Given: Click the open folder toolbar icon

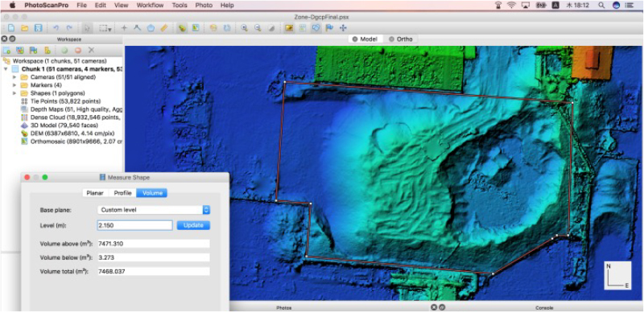Looking at the screenshot, I should click(25, 28).
